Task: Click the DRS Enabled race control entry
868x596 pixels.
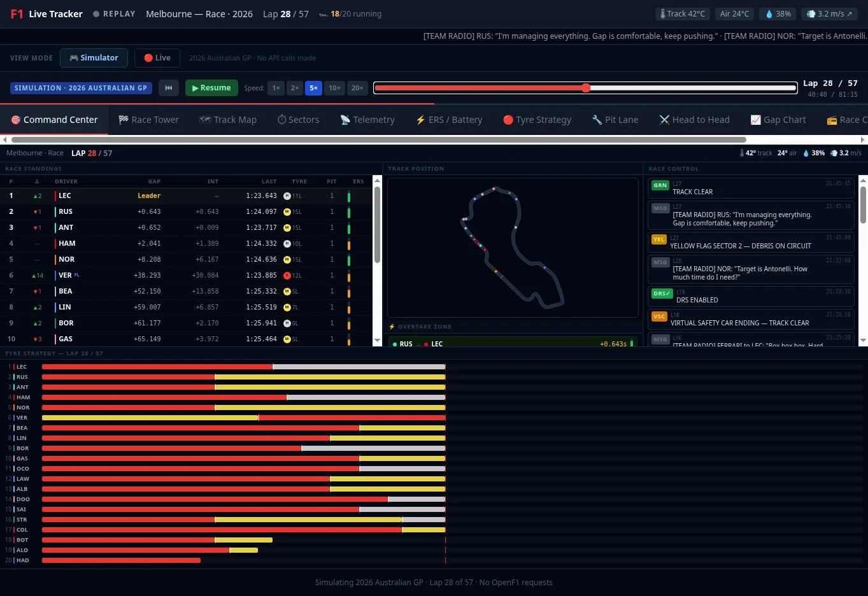Action: pos(751,296)
